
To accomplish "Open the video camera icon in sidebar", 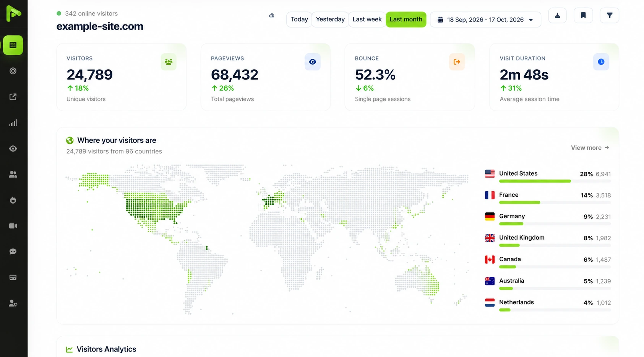I will tap(13, 226).
